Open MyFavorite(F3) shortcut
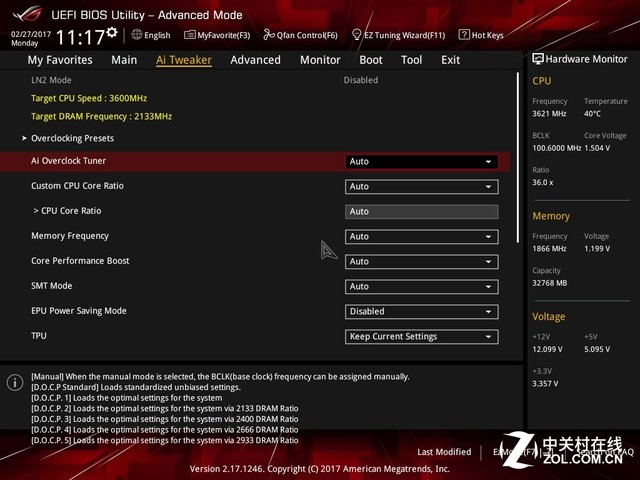The width and height of the screenshot is (640, 480). pyautogui.click(x=217, y=35)
